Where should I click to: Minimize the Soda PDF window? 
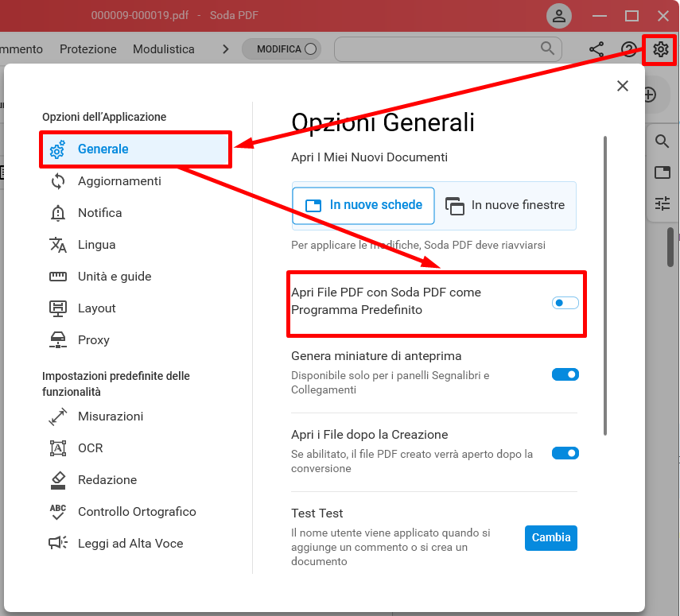point(600,16)
